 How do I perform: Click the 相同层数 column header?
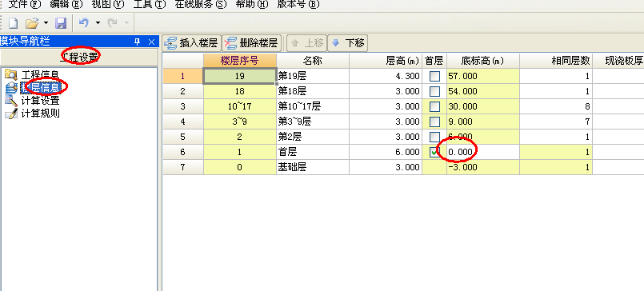556,61
